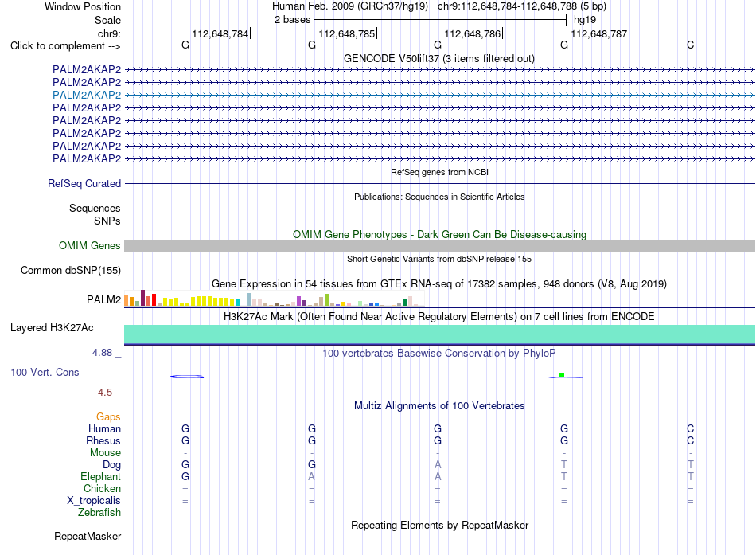Click 'Short Genetic Variants from dbSNP release 155'
Image resolution: width=756 pixels, height=555 pixels.
click(x=439, y=259)
